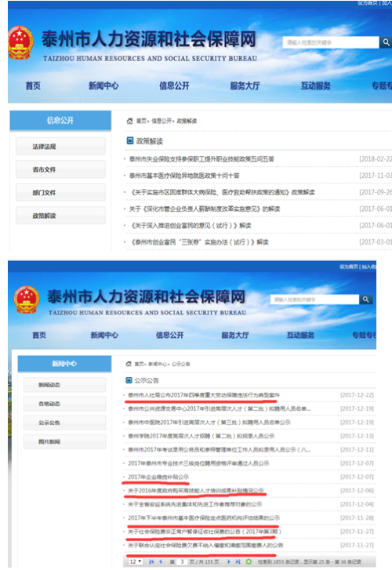This screenshot has width=392, height=570.
Task: Open the records-per-page dropdown showing 12
Action: 136,561
